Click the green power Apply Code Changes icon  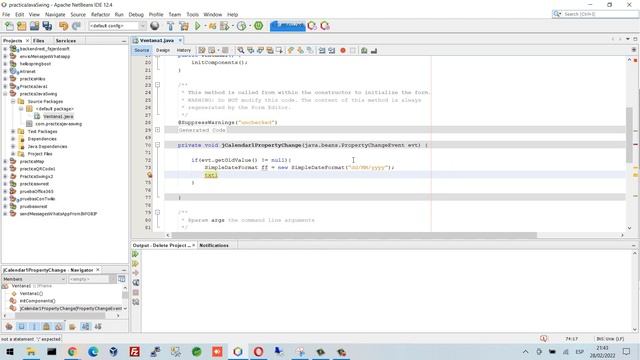[x=258, y=26]
